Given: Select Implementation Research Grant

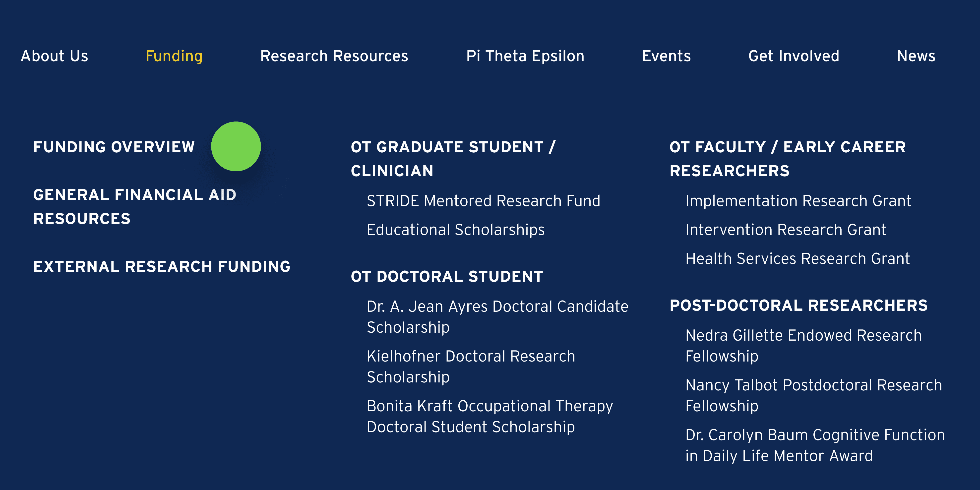Looking at the screenshot, I should coord(798,201).
